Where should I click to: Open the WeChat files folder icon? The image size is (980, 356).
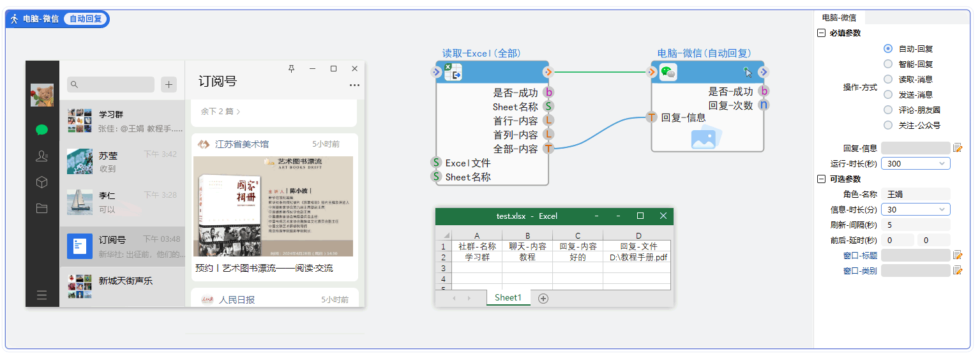[42, 208]
